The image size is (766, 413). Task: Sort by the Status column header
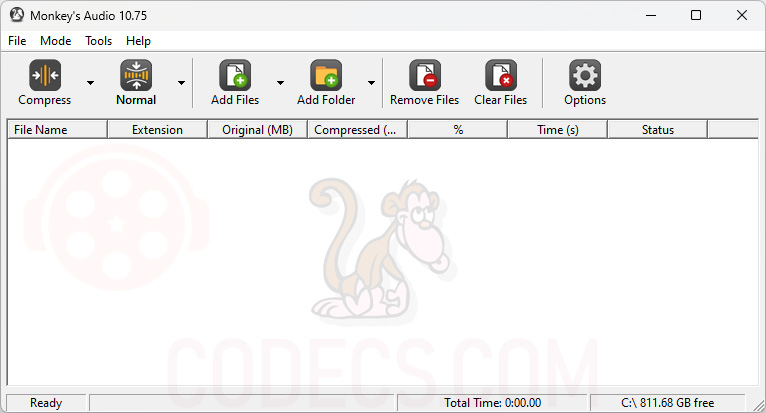click(658, 130)
